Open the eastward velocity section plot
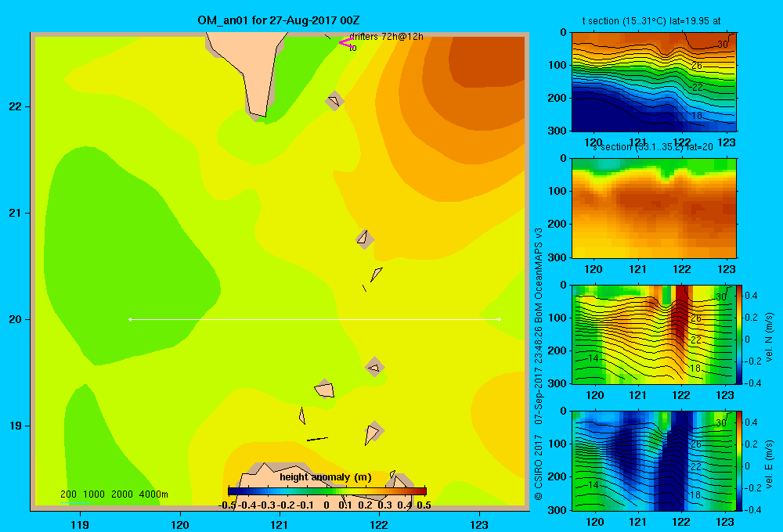783x532 pixels. pyautogui.click(x=654, y=461)
